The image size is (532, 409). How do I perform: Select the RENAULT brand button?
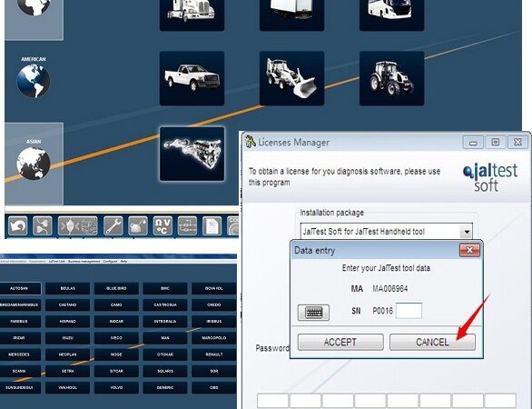tap(213, 354)
